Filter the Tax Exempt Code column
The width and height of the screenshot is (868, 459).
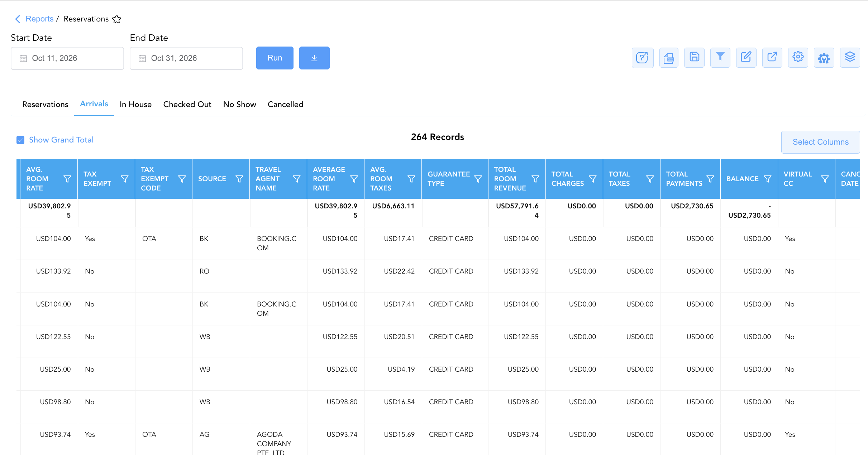(182, 179)
